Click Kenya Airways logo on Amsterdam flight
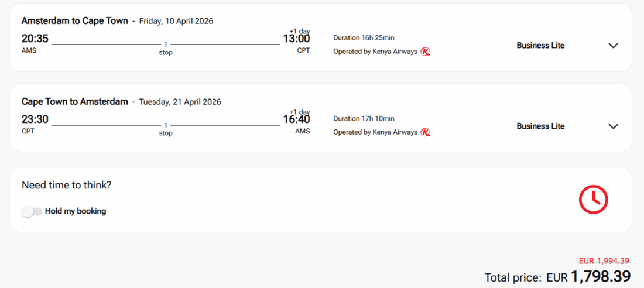Screen dimensions: 644x288 pyautogui.click(x=426, y=52)
